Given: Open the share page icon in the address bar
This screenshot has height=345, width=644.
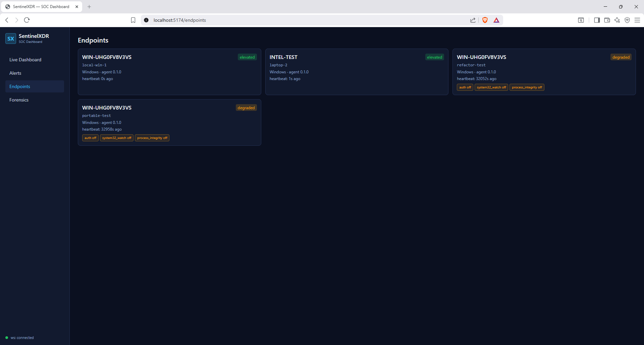Looking at the screenshot, I should [x=473, y=20].
